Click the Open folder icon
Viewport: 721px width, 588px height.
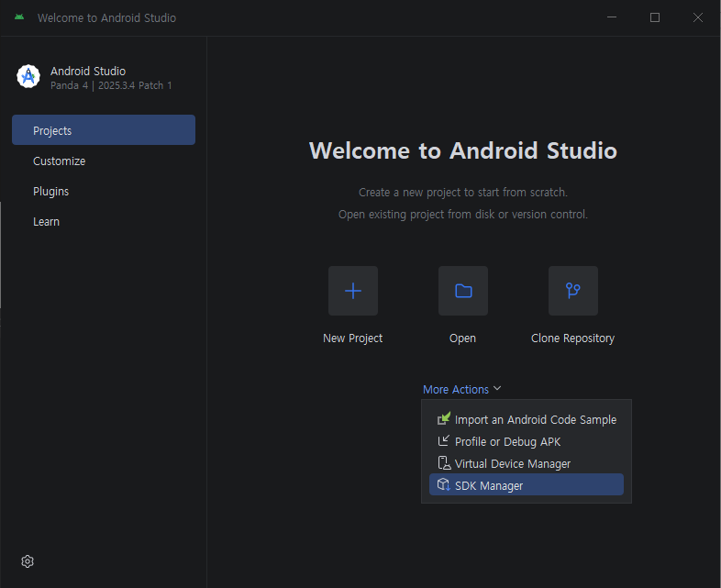[463, 291]
